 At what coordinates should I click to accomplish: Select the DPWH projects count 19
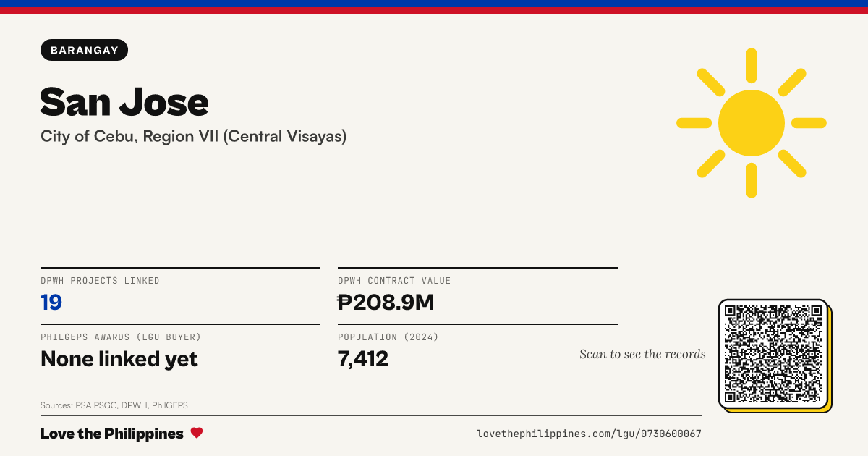51,303
